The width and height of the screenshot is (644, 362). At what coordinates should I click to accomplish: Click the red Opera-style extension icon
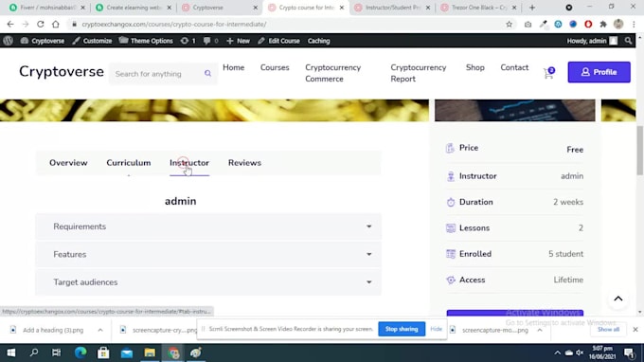coord(588,25)
